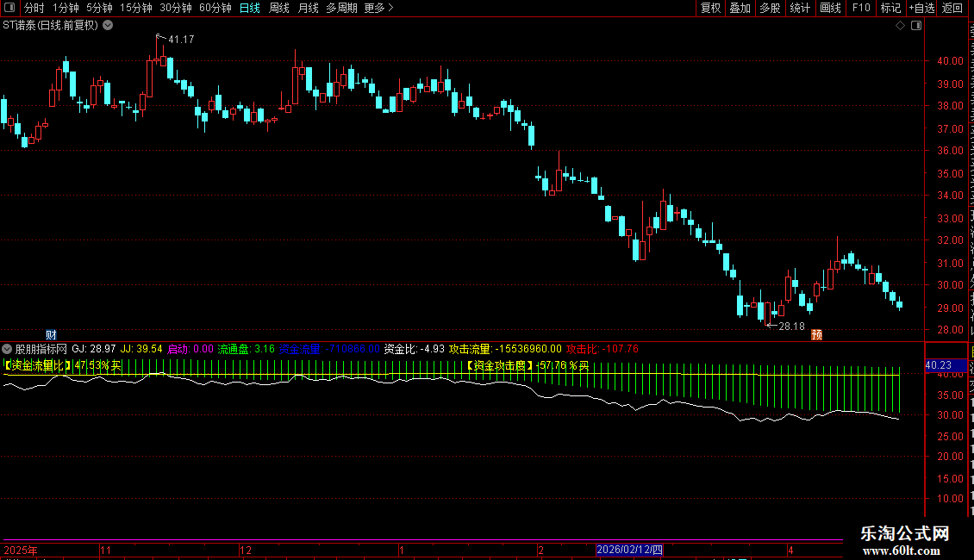The width and height of the screenshot is (974, 560).
Task: Click the 预 forecast marker icon
Action: 817,334
